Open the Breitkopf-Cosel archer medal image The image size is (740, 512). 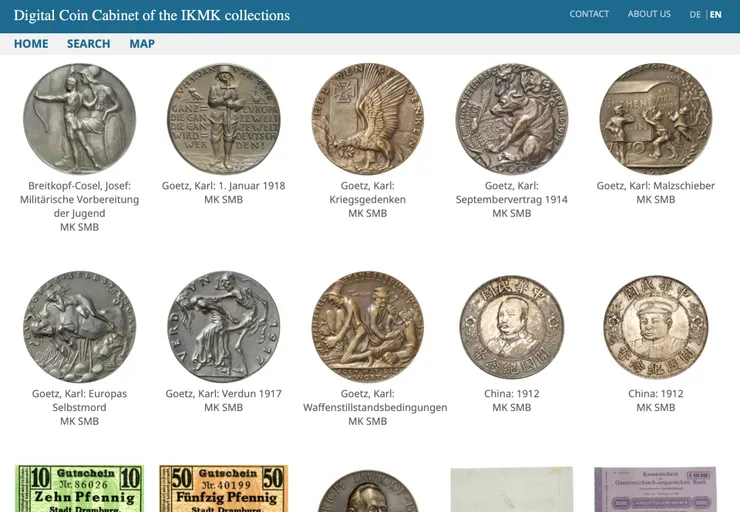[x=79, y=118]
